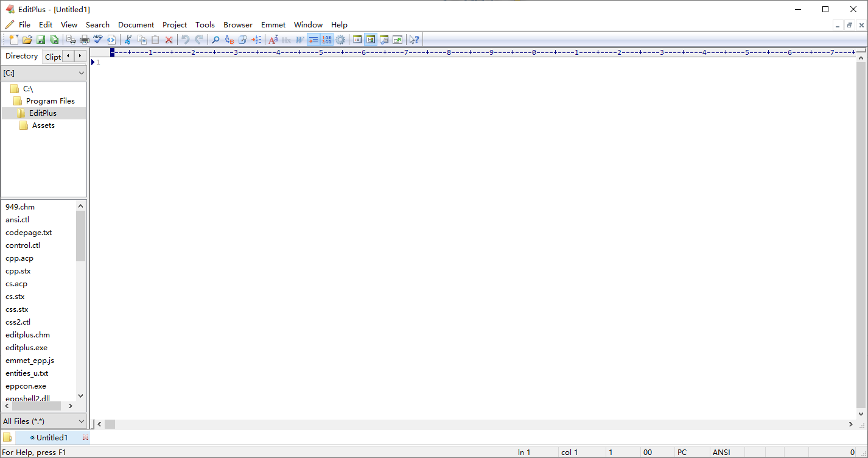Image resolution: width=868 pixels, height=458 pixels.
Task: Open the Help menu
Action: tap(339, 25)
